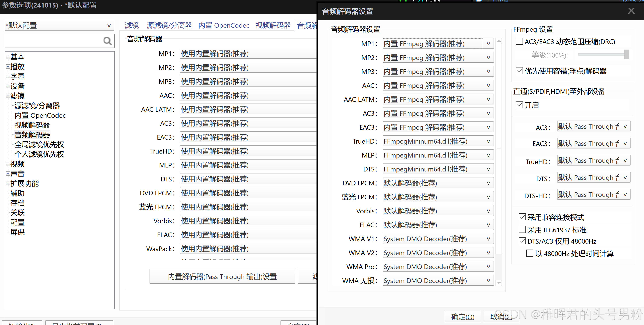
Task: Check 采用 IEC61937 标准 option
Action: 522,229
